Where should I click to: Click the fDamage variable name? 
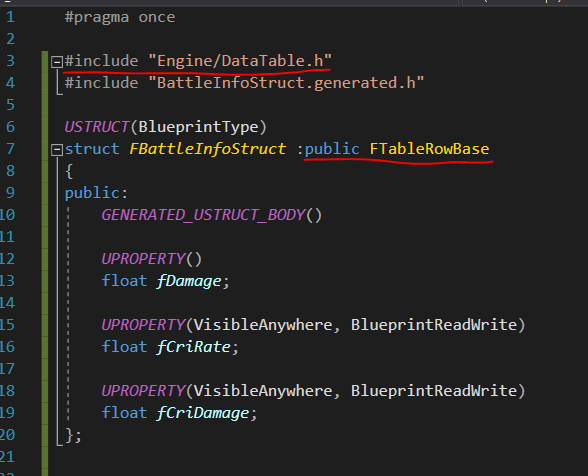pos(189,281)
